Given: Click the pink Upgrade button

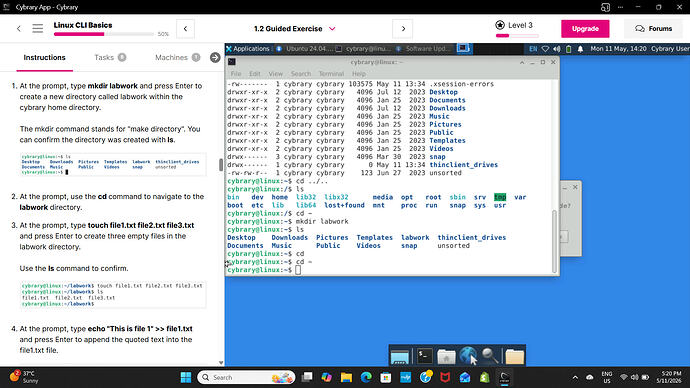Looking at the screenshot, I should point(585,29).
